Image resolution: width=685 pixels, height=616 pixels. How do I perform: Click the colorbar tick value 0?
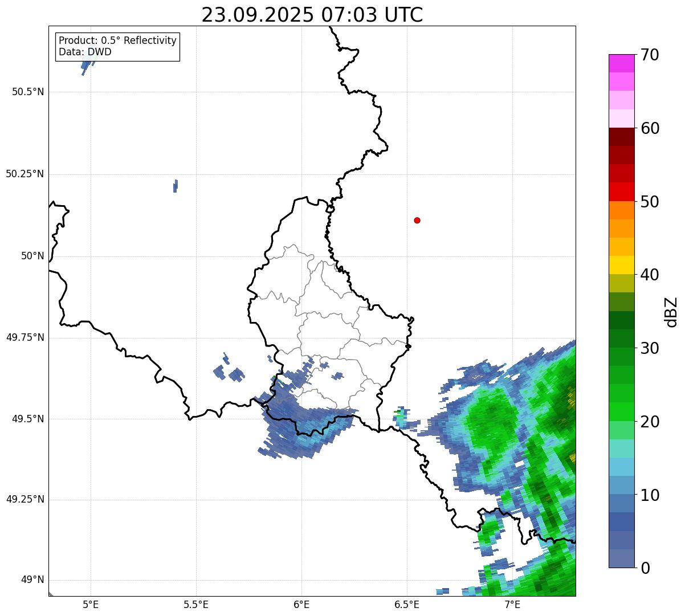(645, 568)
